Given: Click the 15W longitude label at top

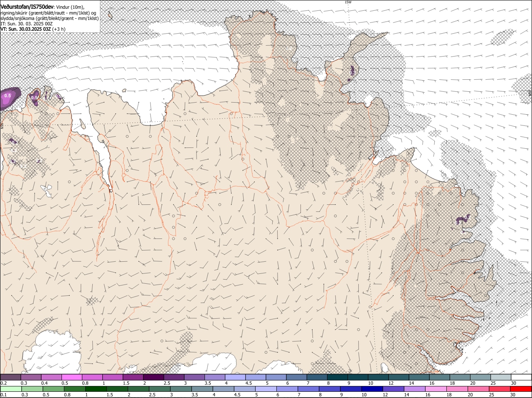Looking at the screenshot, I should coord(348,2).
